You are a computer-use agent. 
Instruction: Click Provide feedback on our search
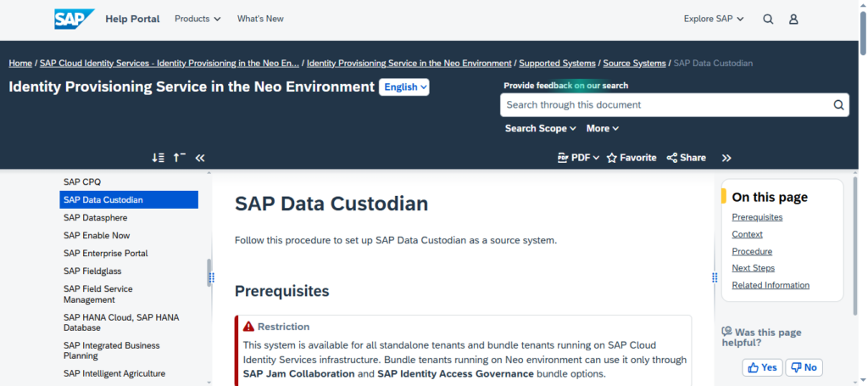(x=565, y=86)
